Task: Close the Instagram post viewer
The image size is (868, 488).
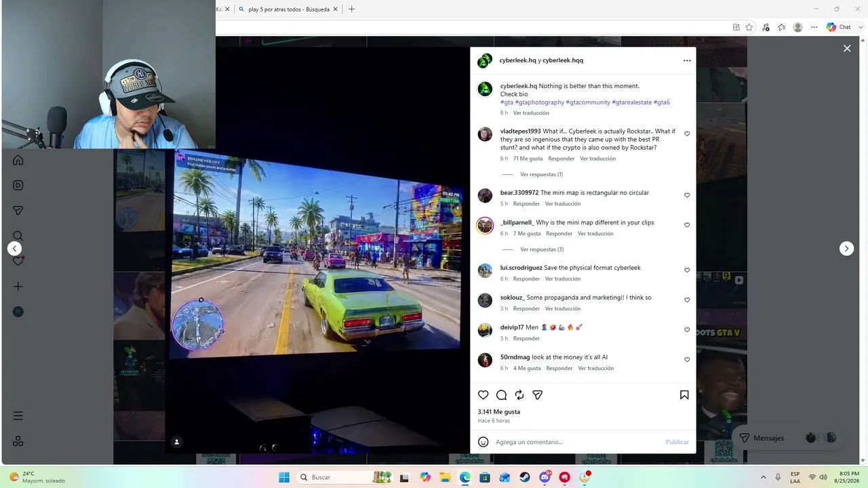Action: (847, 48)
